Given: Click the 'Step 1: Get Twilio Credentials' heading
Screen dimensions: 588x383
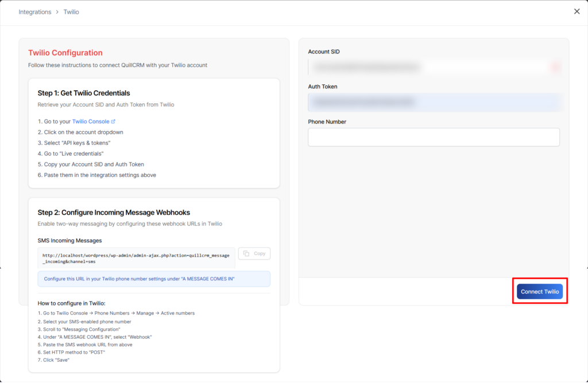Looking at the screenshot, I should [x=84, y=93].
